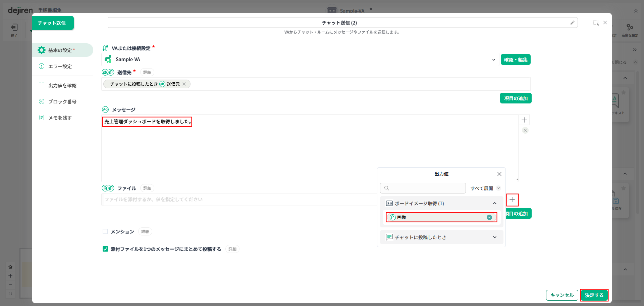Remove the 送信元 recipient tag

184,84
